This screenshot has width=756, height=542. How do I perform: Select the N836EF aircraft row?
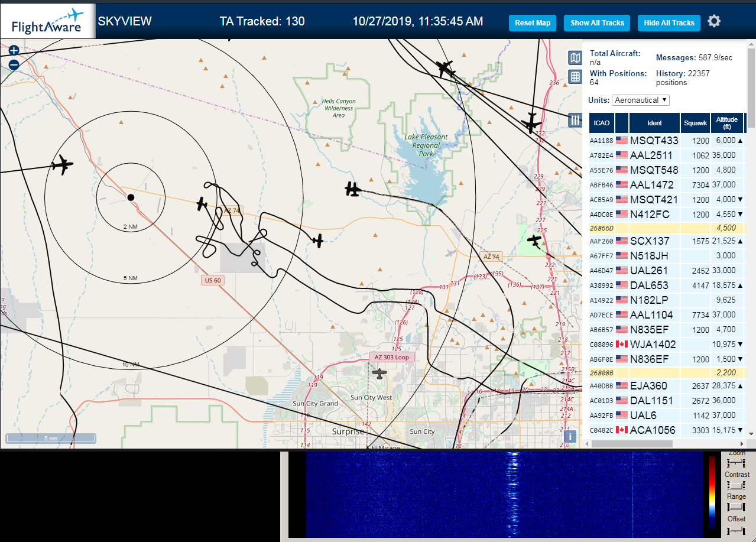(667, 359)
